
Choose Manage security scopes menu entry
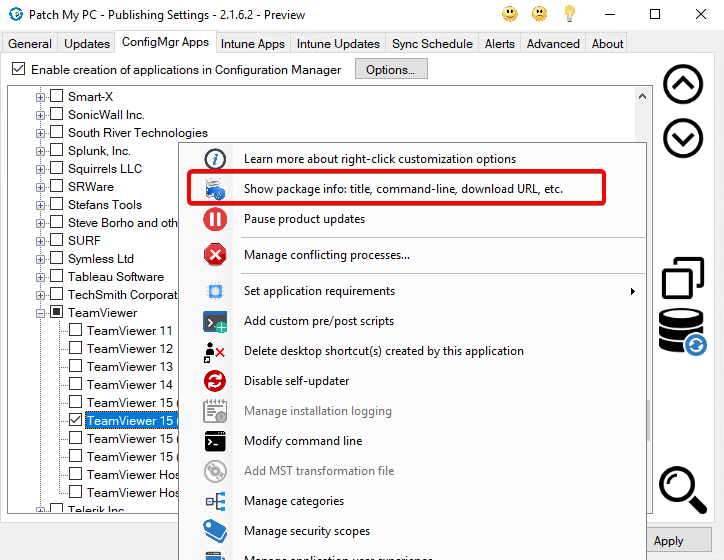[x=307, y=531]
